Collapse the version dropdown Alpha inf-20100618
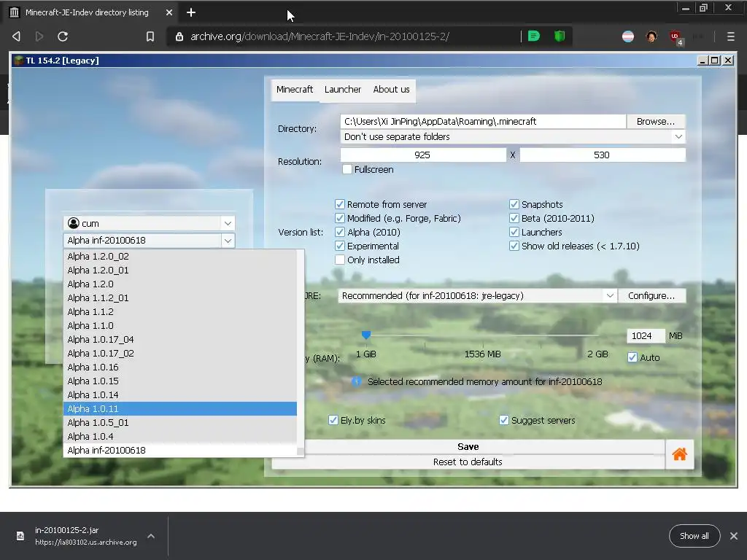Image resolution: width=747 pixels, height=560 pixels. click(x=149, y=241)
